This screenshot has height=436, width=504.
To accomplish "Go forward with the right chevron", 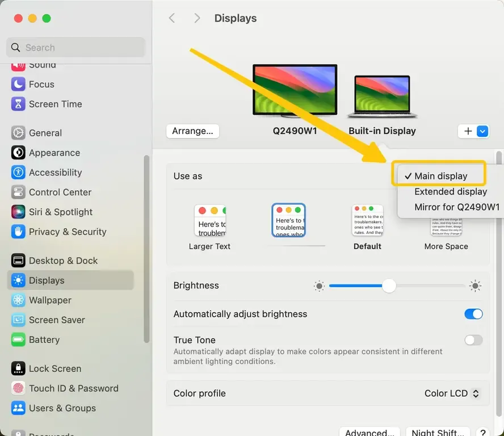I will click(x=197, y=18).
